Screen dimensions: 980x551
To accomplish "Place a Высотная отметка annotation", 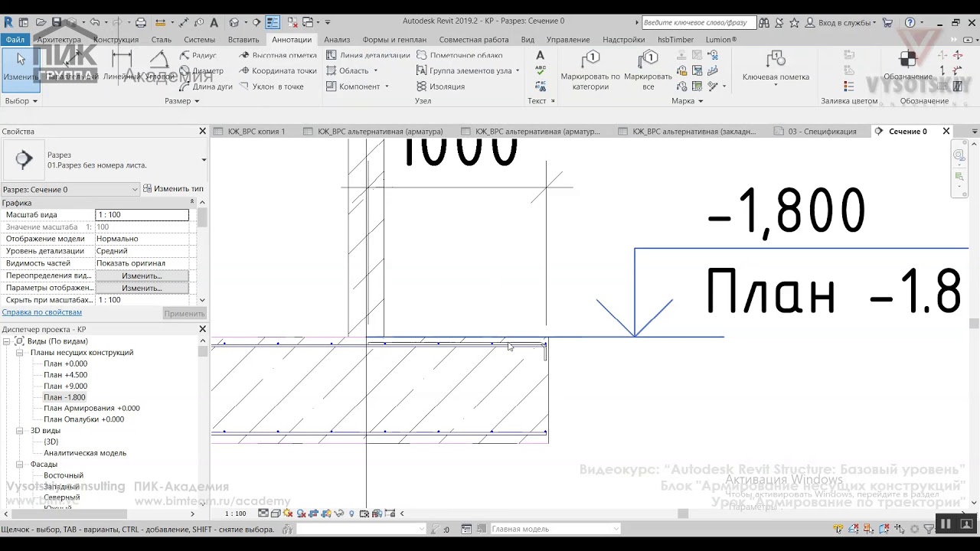I will point(278,55).
